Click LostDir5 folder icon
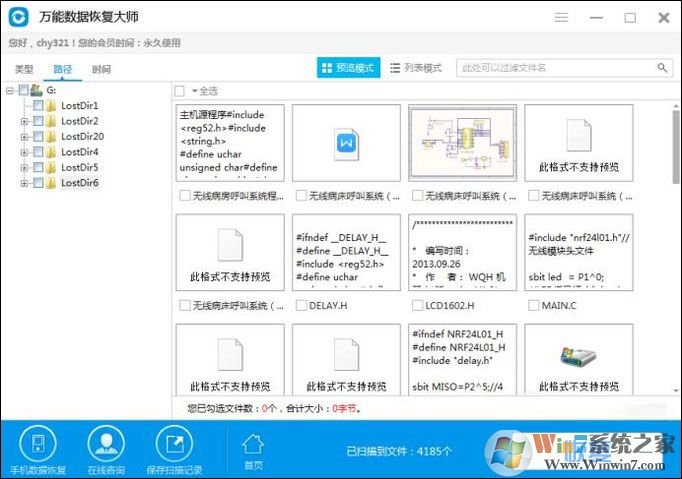Screen dimensions: 682x479 tap(51, 167)
